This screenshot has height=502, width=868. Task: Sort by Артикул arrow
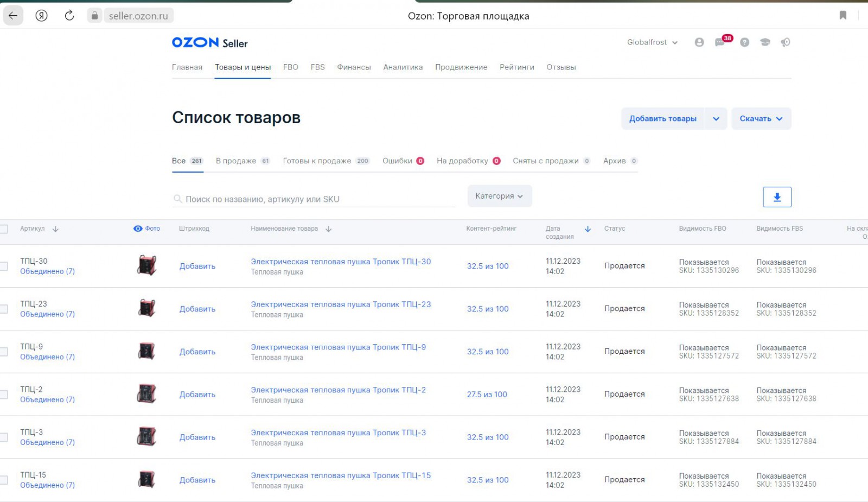click(55, 229)
